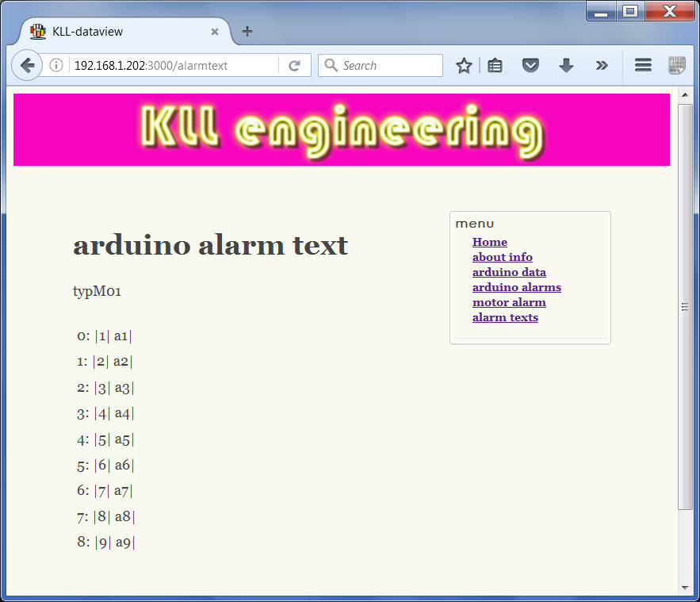This screenshot has width=700, height=602.
Task: Click the page scrollbar down arrow
Action: 686,588
